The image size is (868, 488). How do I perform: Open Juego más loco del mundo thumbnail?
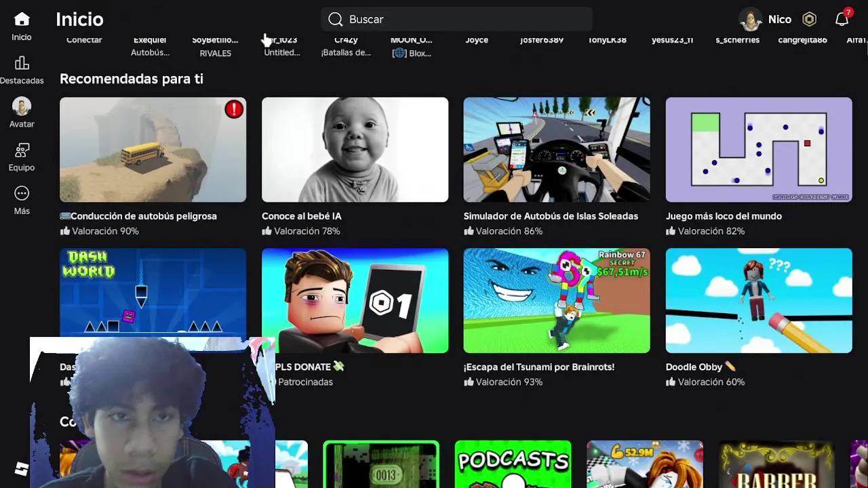click(759, 150)
